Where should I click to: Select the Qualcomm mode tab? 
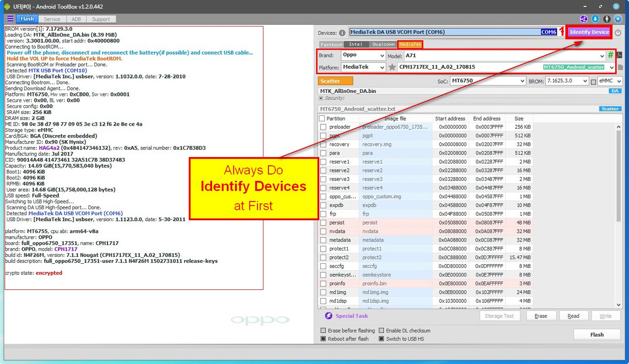[x=383, y=44]
